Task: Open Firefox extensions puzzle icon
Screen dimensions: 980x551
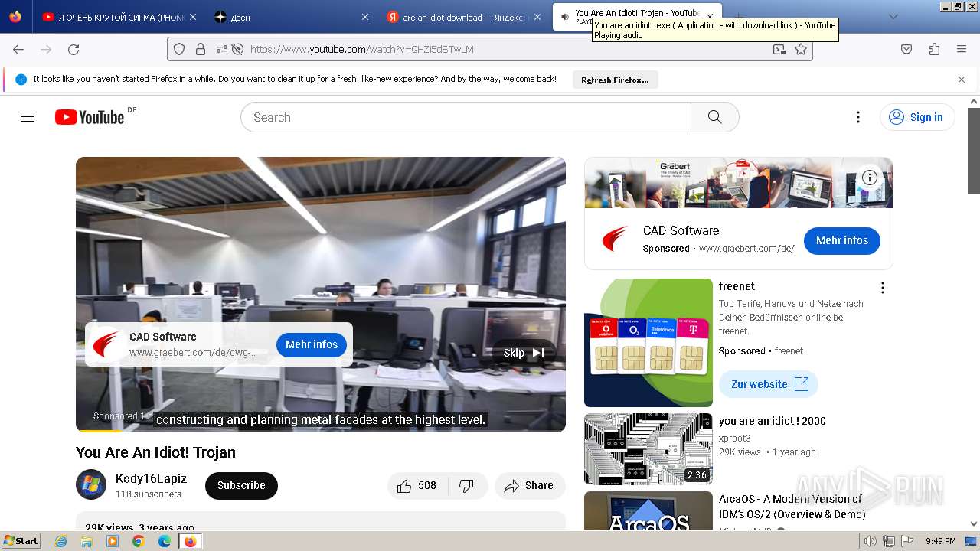Action: (x=934, y=49)
